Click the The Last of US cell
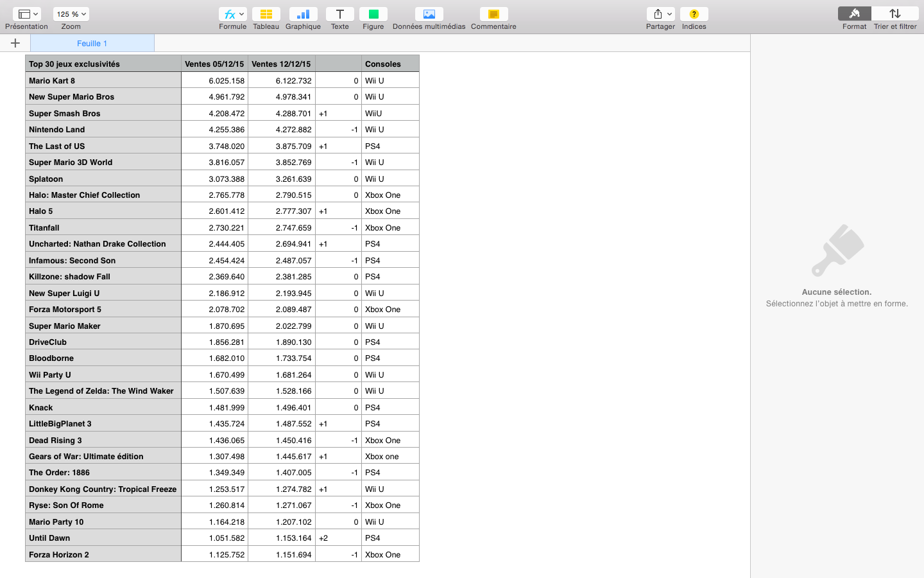This screenshot has width=924, height=578. click(x=103, y=146)
